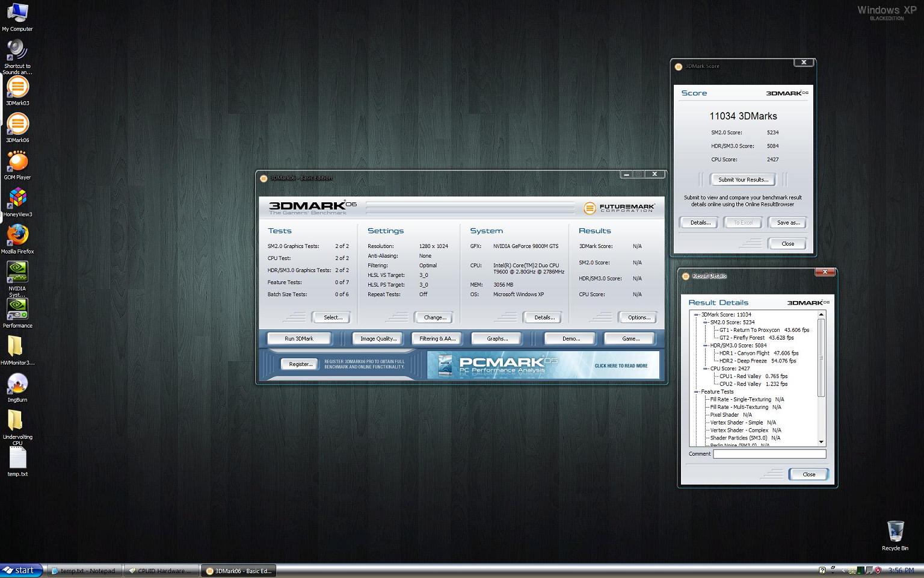Image resolution: width=924 pixels, height=578 pixels.
Task: Open My Computer desktop icon
Action: pos(17,17)
